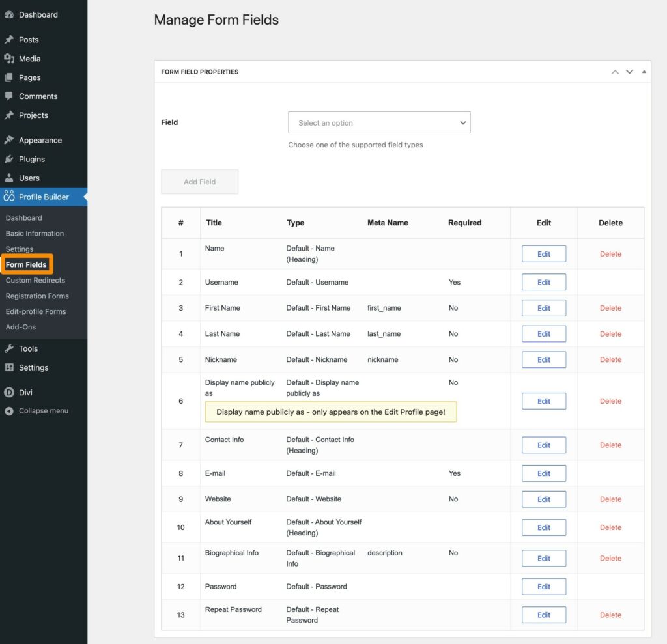Click the first_name meta name cell

[384, 308]
